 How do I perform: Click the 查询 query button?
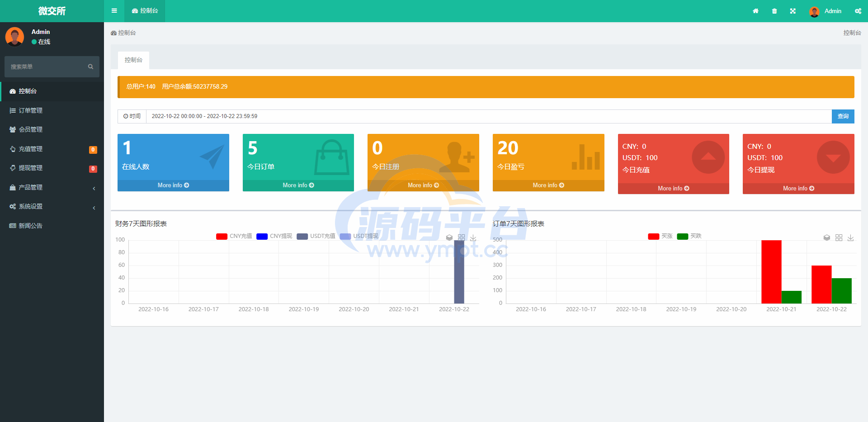(x=843, y=116)
